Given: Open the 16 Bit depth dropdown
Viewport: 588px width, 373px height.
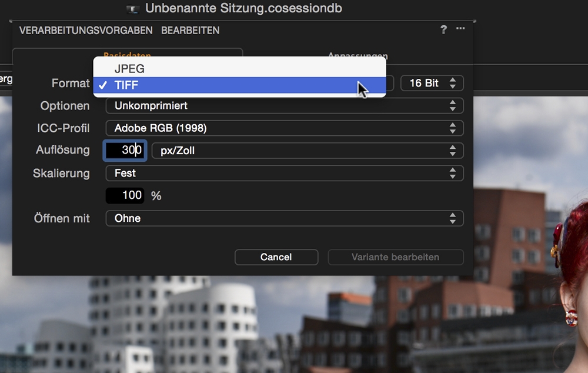Looking at the screenshot, I should 432,83.
